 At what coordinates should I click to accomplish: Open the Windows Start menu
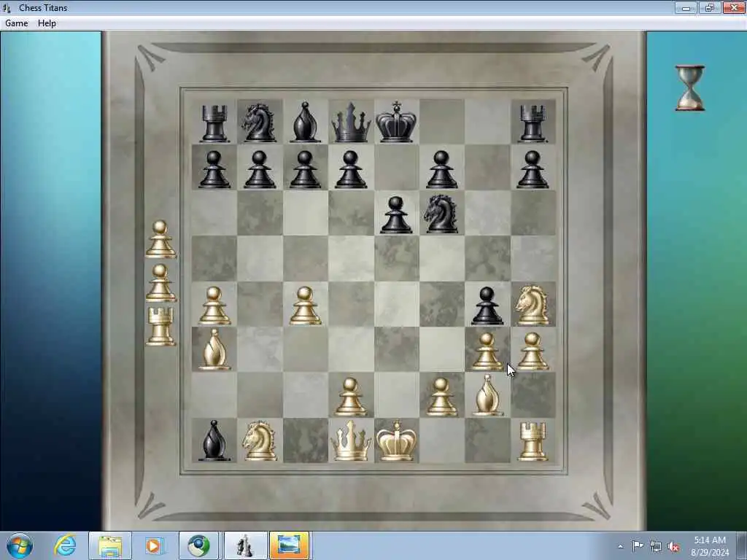tap(20, 545)
